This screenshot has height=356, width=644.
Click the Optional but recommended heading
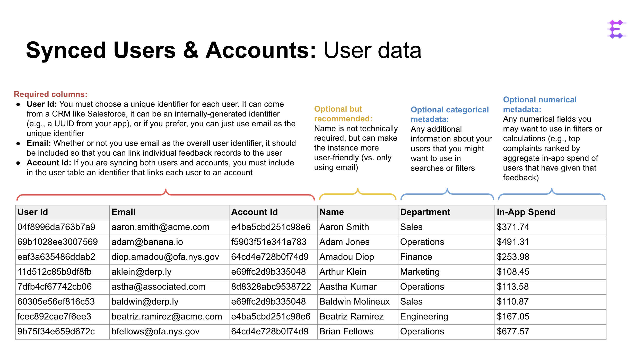point(343,114)
